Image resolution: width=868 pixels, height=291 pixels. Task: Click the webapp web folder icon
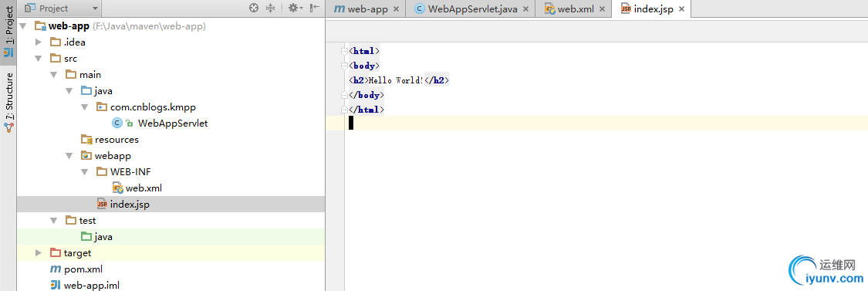[86, 156]
